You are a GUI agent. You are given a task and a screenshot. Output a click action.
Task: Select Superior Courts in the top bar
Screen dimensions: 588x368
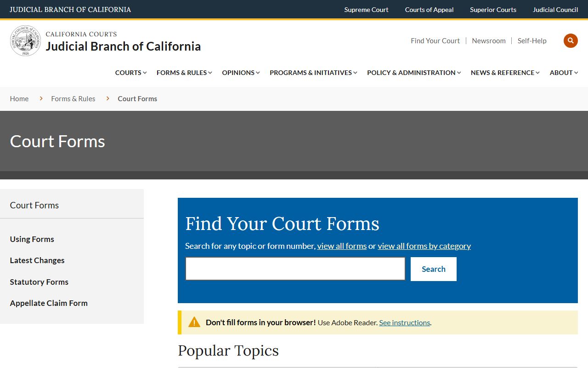click(493, 10)
